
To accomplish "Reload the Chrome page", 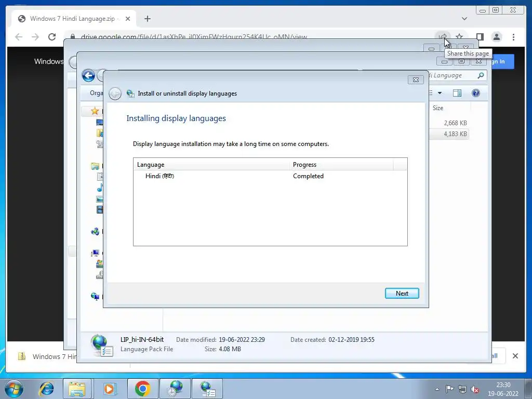I will click(52, 37).
